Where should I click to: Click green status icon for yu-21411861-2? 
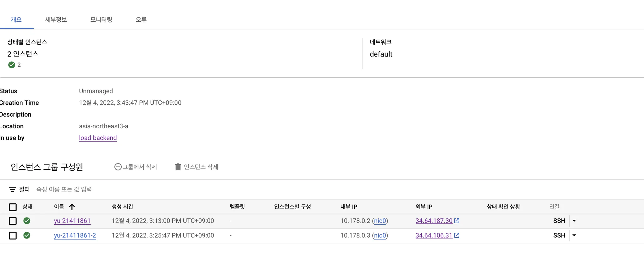[27, 235]
